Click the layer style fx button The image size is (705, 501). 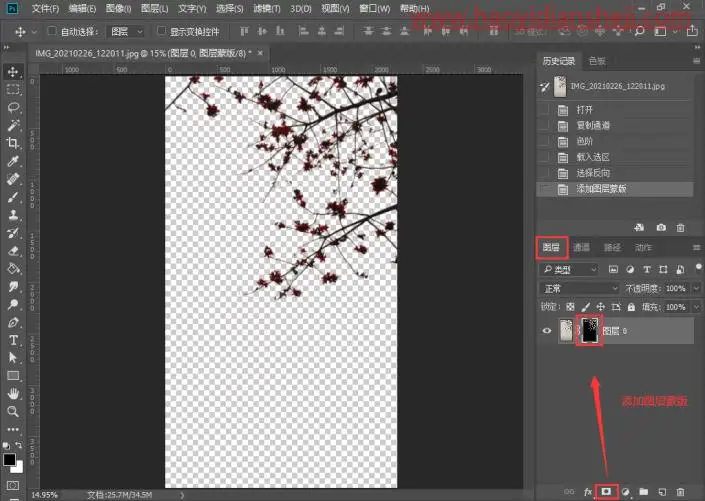coord(588,492)
